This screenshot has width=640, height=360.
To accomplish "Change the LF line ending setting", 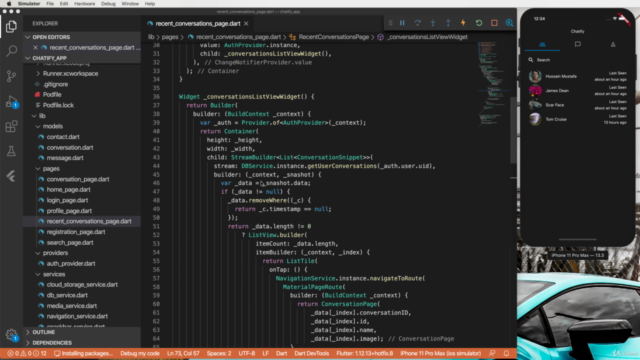I will 265,353.
